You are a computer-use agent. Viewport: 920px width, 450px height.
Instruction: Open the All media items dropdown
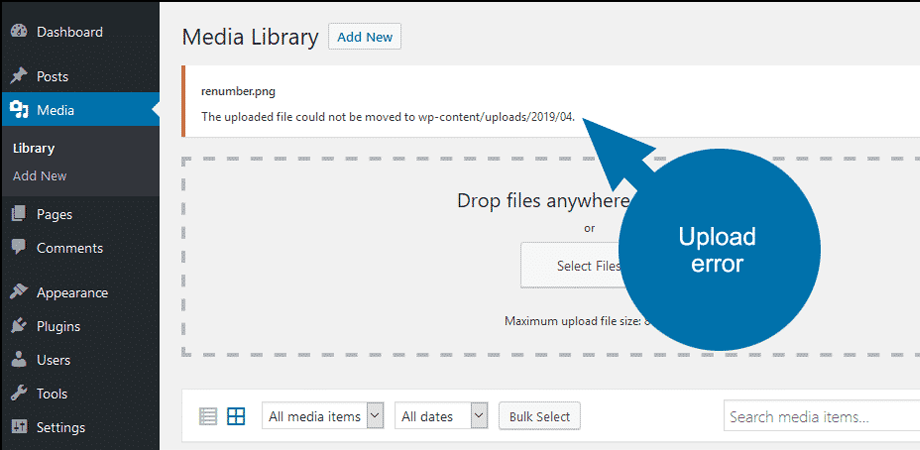322,417
